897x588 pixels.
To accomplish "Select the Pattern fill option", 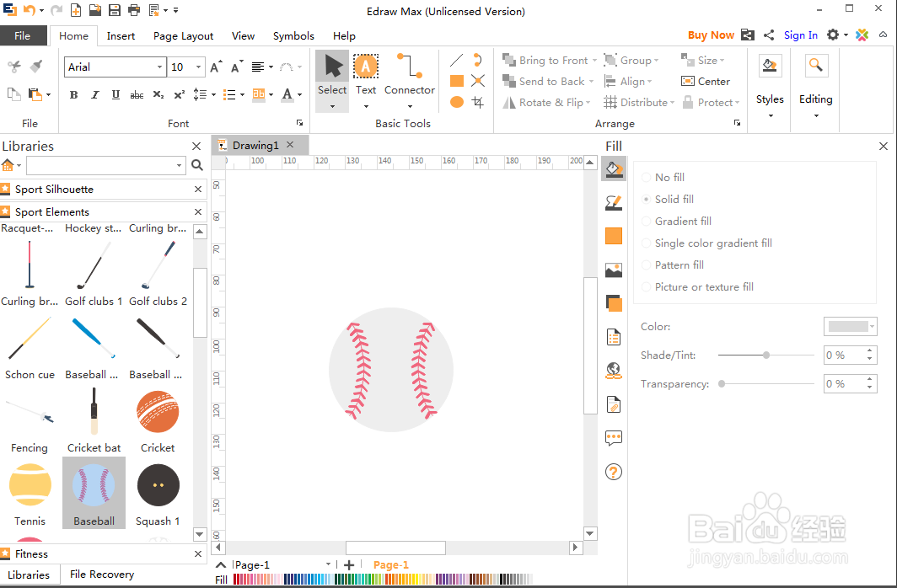I will (673, 265).
